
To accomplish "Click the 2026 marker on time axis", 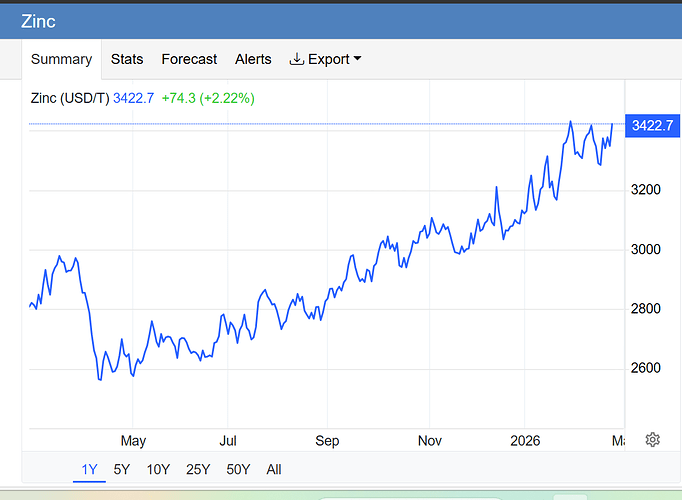I will click(x=525, y=441).
